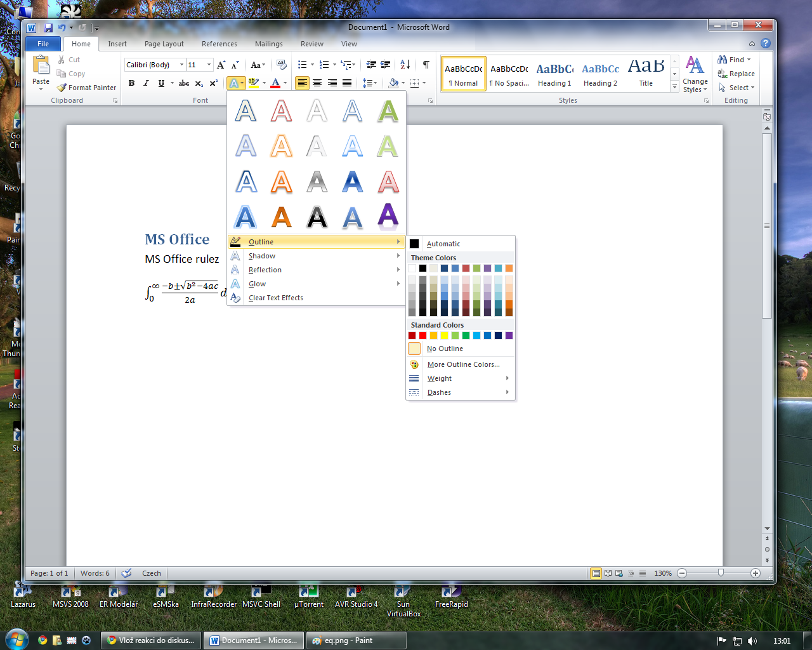Image resolution: width=812 pixels, height=650 pixels.
Task: Click the Numbering list icon
Action: coord(324,65)
